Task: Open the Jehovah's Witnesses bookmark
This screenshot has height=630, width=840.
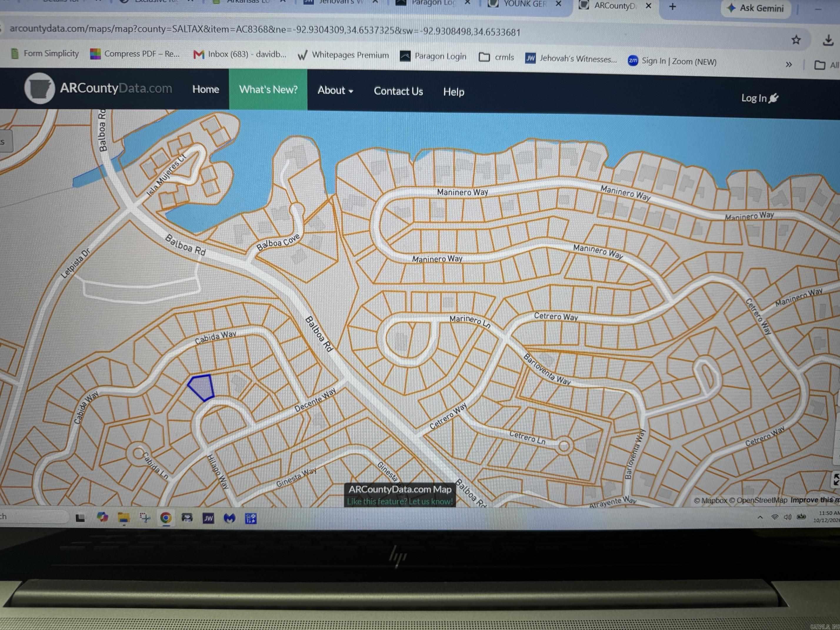Action: click(x=571, y=59)
